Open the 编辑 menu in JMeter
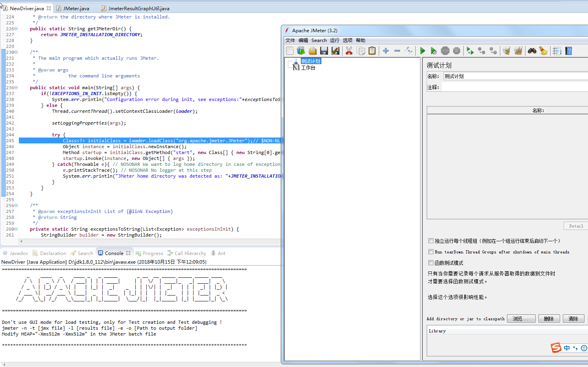Screen dimensions: 588x367 (303, 40)
